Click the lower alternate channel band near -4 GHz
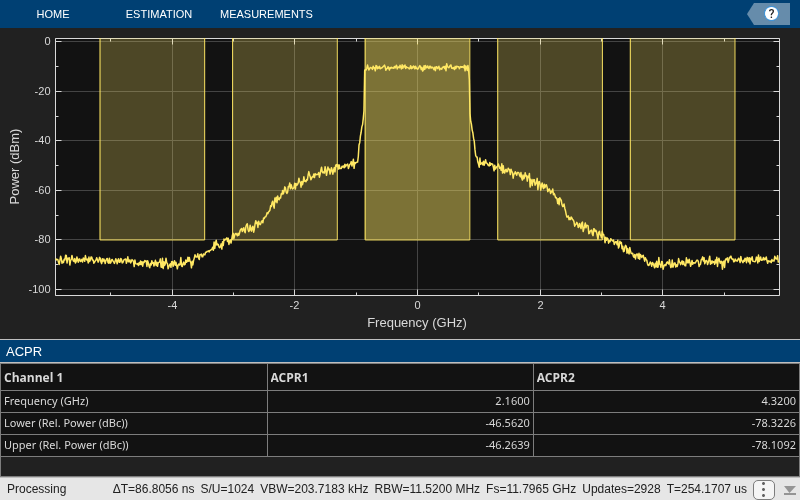Screen dimensions: 800x500 click(x=152, y=139)
